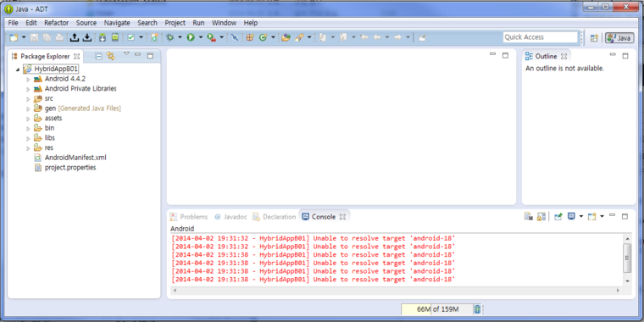The width and height of the screenshot is (644, 322).
Task: Toggle the Console Scroll Lock icon
Action: (x=541, y=216)
